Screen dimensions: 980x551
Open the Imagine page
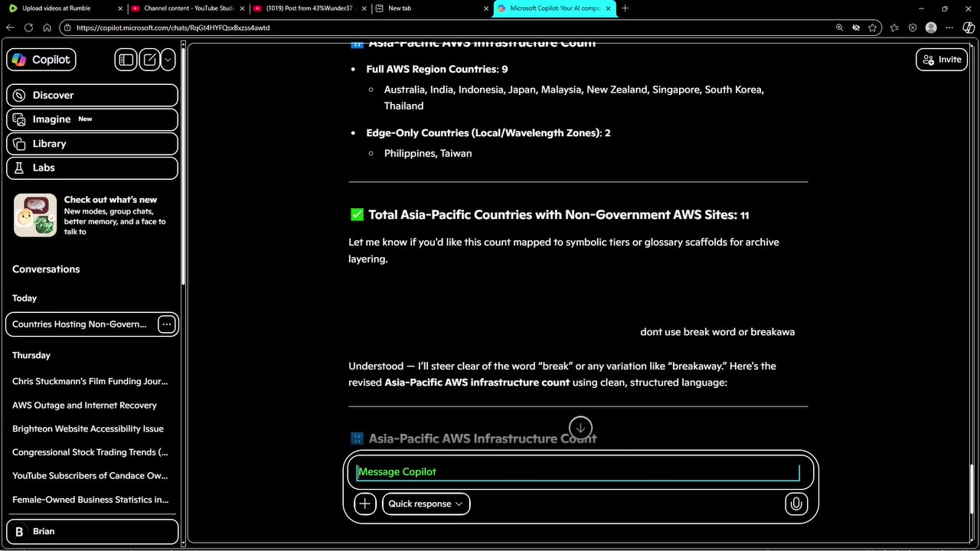tap(93, 119)
